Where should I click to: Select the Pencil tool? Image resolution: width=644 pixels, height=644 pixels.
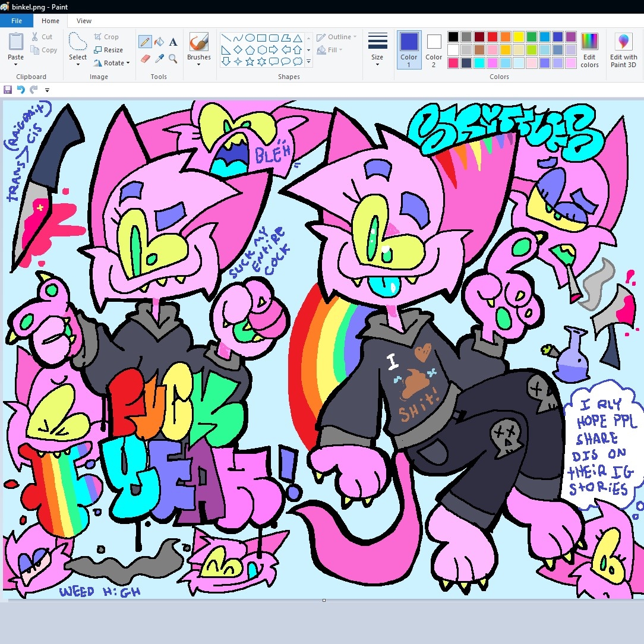(144, 42)
